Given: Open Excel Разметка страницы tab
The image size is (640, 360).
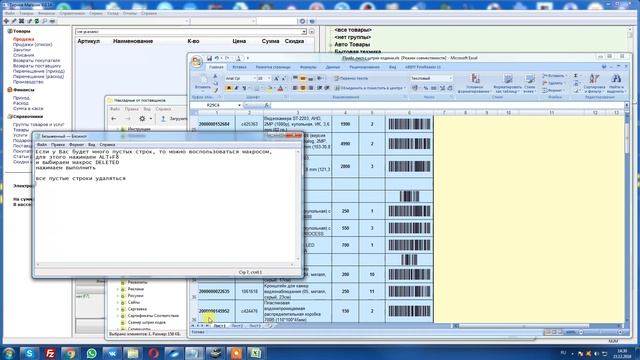Looking at the screenshot, I should pos(273,67).
